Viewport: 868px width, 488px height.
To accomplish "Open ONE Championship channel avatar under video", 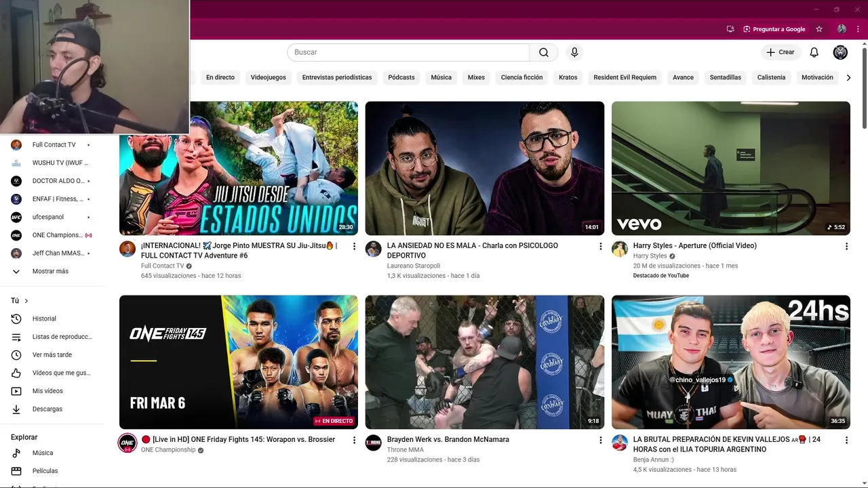I will pos(127,443).
